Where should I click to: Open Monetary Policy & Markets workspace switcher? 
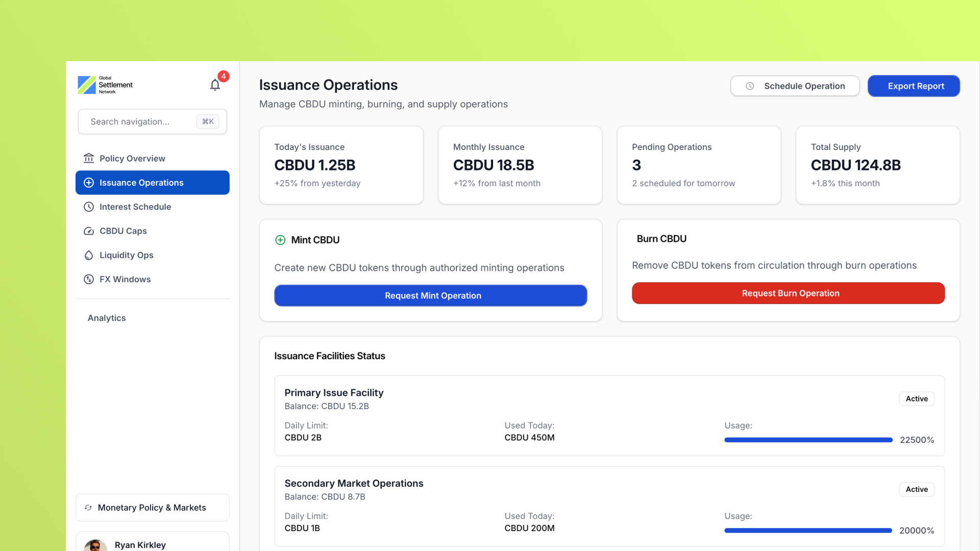coord(152,508)
